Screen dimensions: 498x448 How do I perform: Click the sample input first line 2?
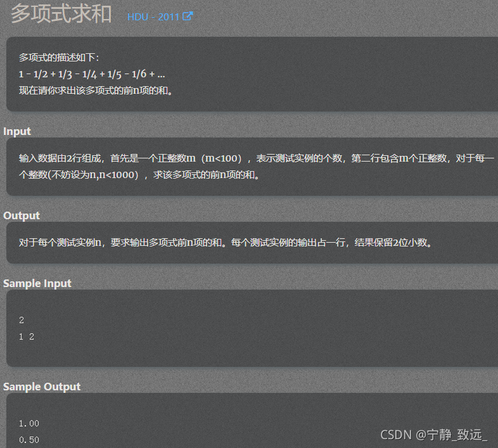pos(22,320)
